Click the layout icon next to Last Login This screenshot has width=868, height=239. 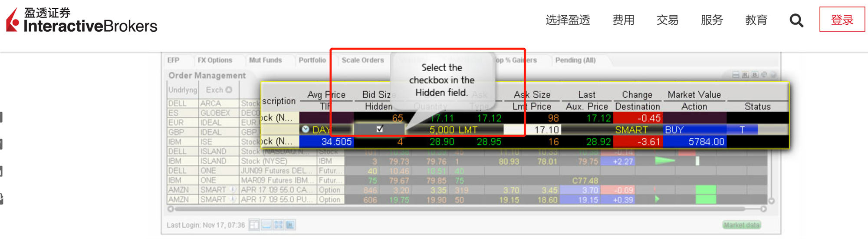254,225
